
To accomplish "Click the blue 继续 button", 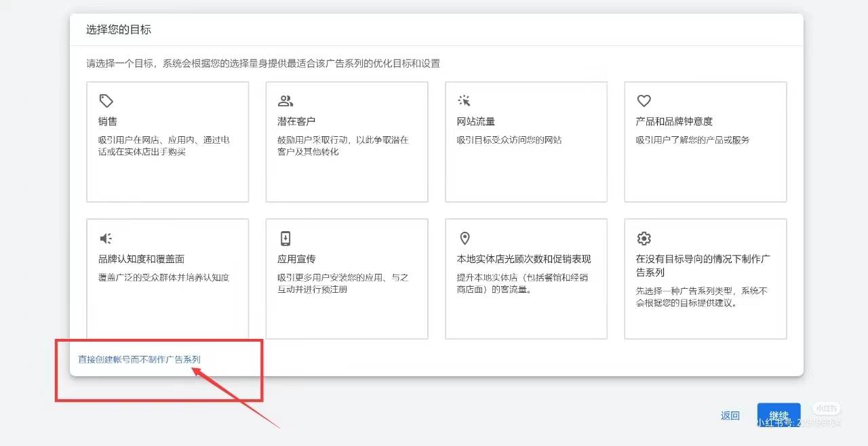I will [x=778, y=415].
